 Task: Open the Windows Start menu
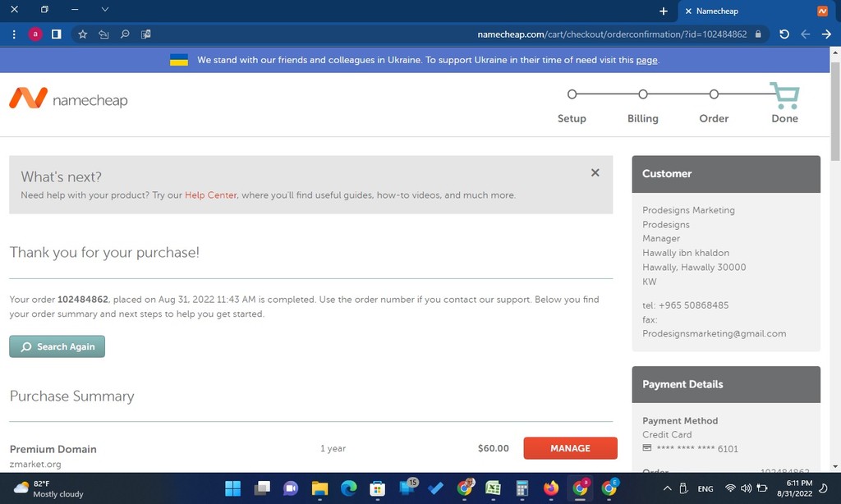(x=232, y=488)
